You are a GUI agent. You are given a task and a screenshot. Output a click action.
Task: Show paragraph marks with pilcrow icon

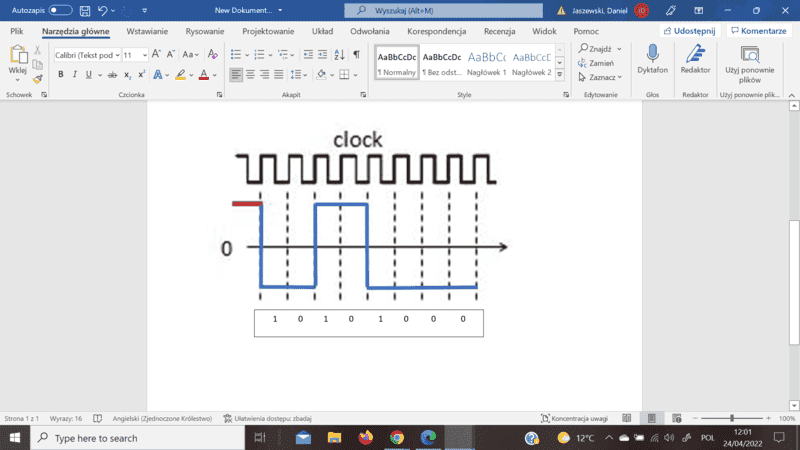[x=356, y=55]
